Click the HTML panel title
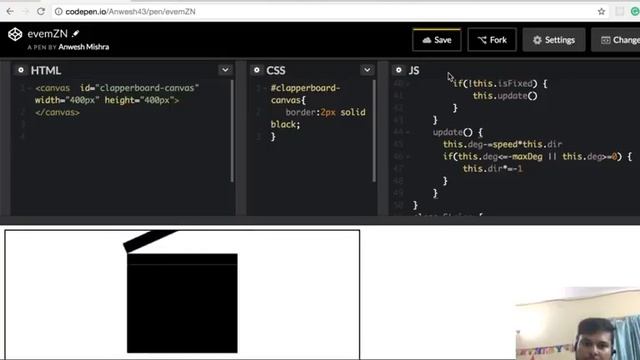The image size is (640, 360). tap(46, 71)
